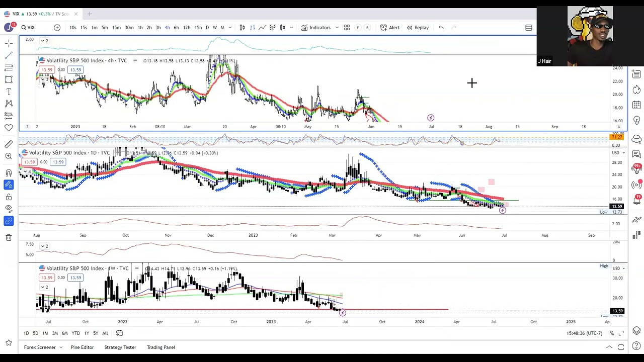Image resolution: width=644 pixels, height=362 pixels.
Task: Select the 1h timeframe
Action: [140, 28]
